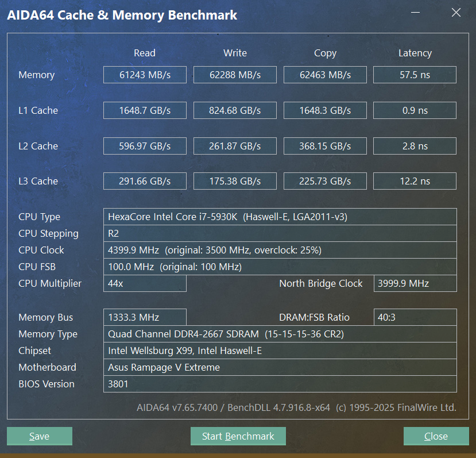This screenshot has width=476, height=458.
Task: Select the DRAM:FSB Ratio 40:3 field
Action: (x=415, y=317)
